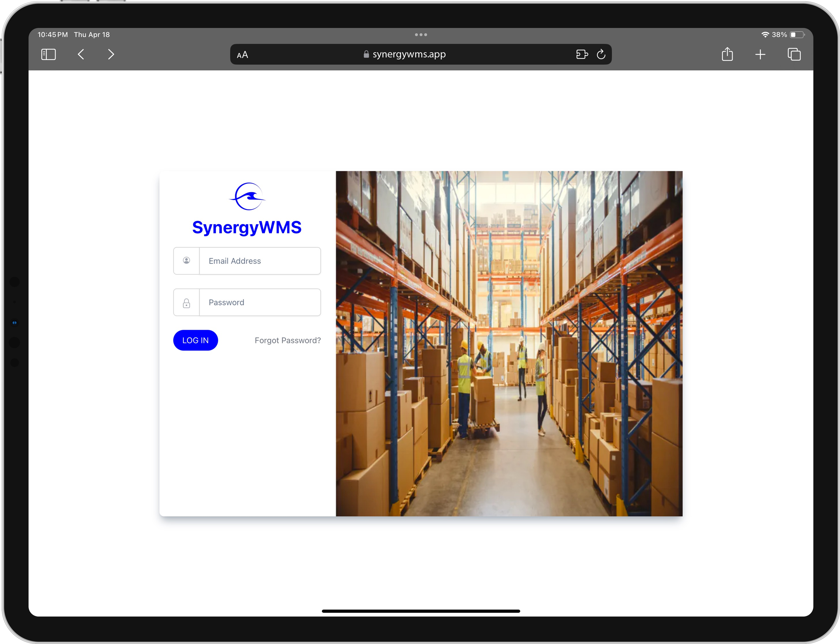This screenshot has height=644, width=840.
Task: Focus the Password field
Action: (x=260, y=302)
